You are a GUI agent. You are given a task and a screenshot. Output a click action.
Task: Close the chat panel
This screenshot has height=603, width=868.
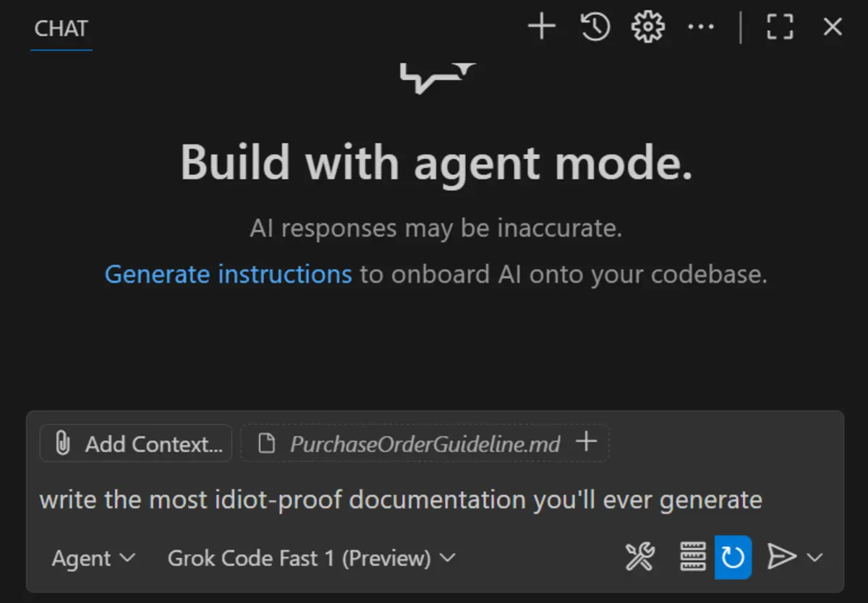click(x=833, y=28)
